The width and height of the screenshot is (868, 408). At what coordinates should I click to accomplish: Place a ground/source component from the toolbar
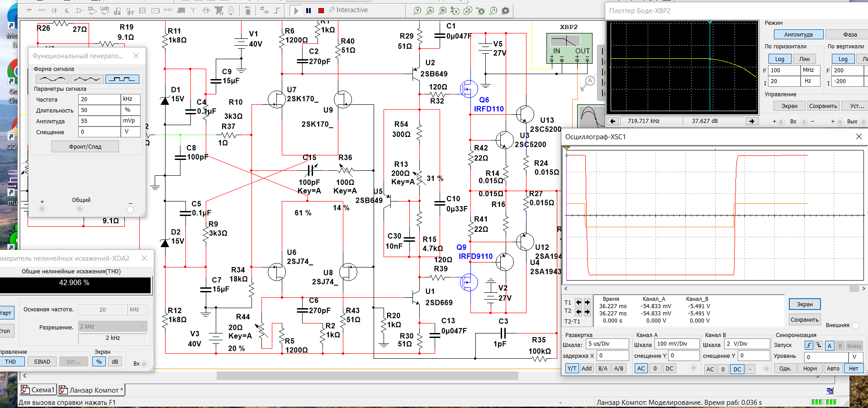tap(29, 10)
